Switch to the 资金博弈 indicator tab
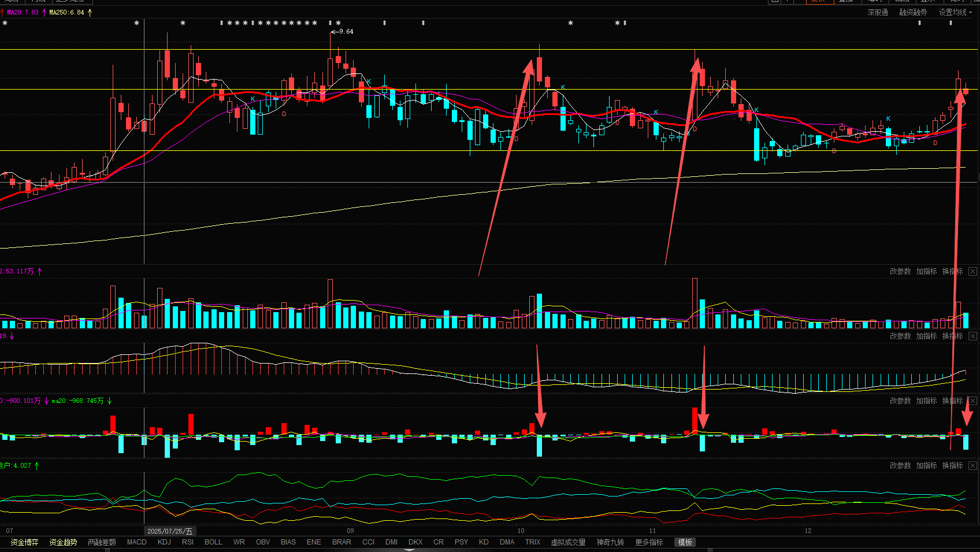 tap(24, 542)
